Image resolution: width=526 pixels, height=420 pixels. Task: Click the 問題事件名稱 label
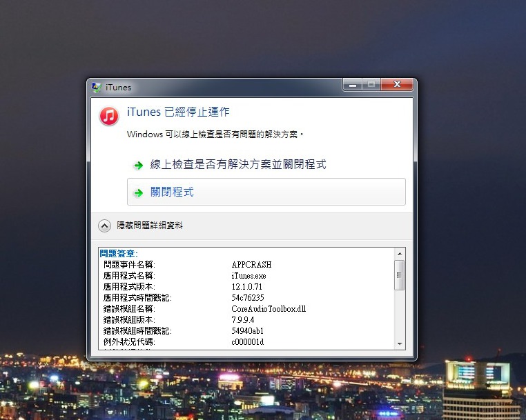click(129, 264)
